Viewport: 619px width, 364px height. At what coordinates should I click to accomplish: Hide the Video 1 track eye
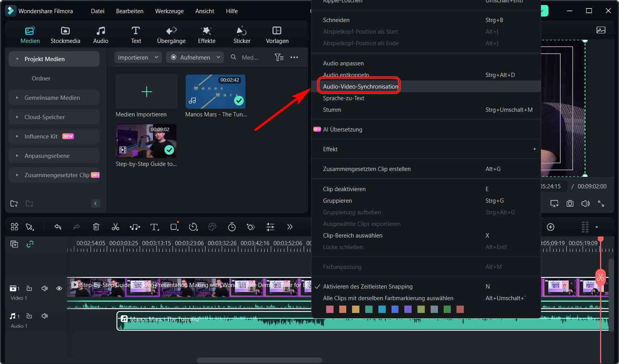tap(59, 288)
